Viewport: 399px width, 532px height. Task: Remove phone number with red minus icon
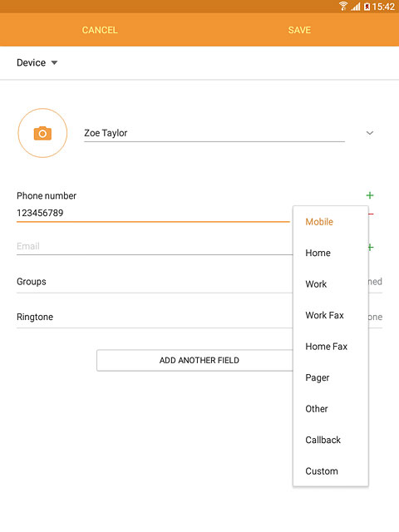click(372, 214)
